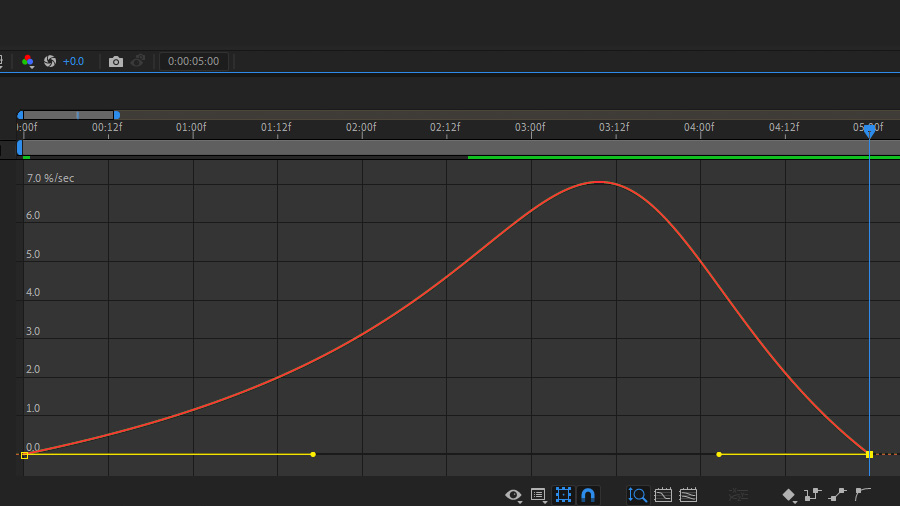This screenshot has width=900, height=506.
Task: Convert selected keyframes to Hold
Action: point(813,495)
